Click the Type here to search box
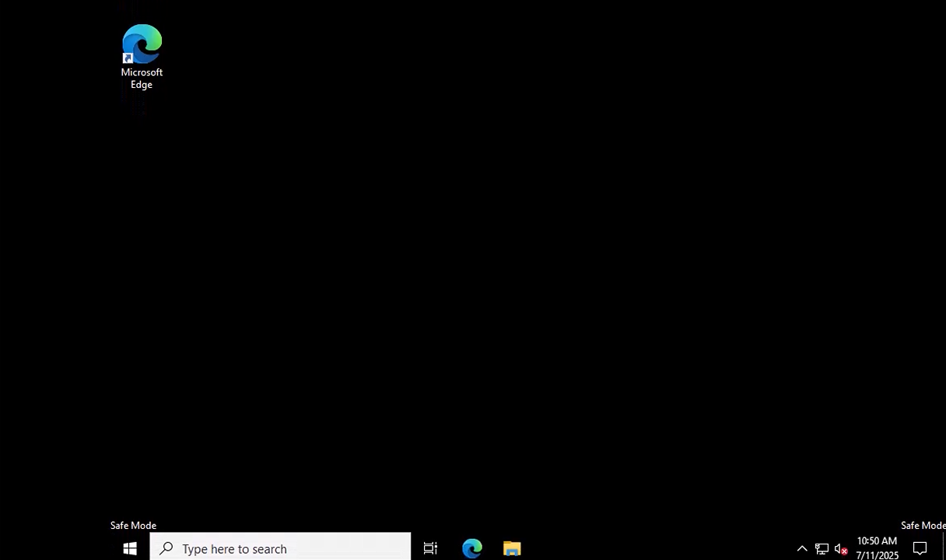Image resolution: width=946 pixels, height=560 pixels. 280,548
